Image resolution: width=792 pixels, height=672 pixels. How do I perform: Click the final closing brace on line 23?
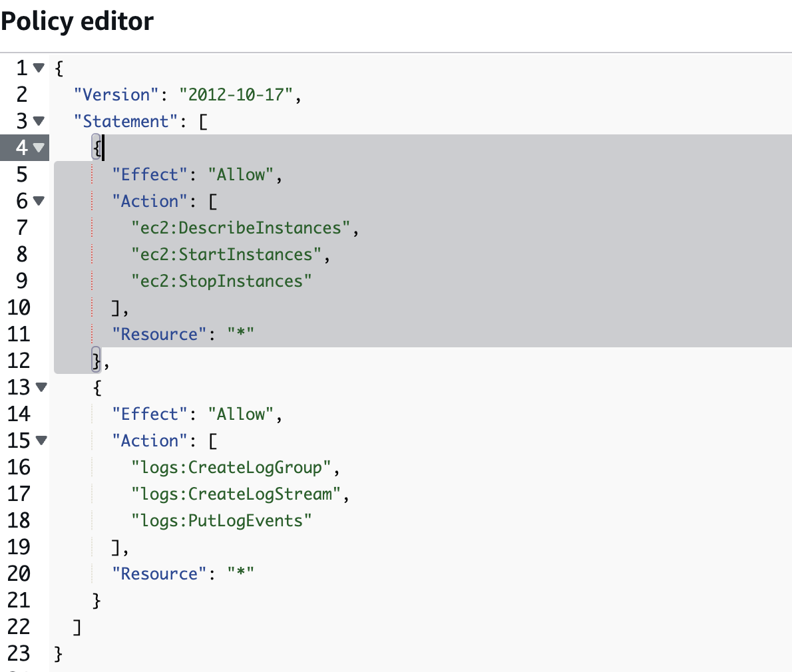(x=58, y=654)
